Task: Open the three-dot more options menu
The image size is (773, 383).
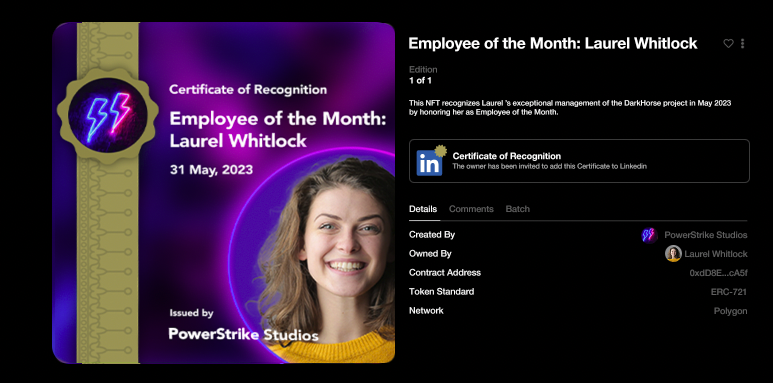Action: click(742, 43)
